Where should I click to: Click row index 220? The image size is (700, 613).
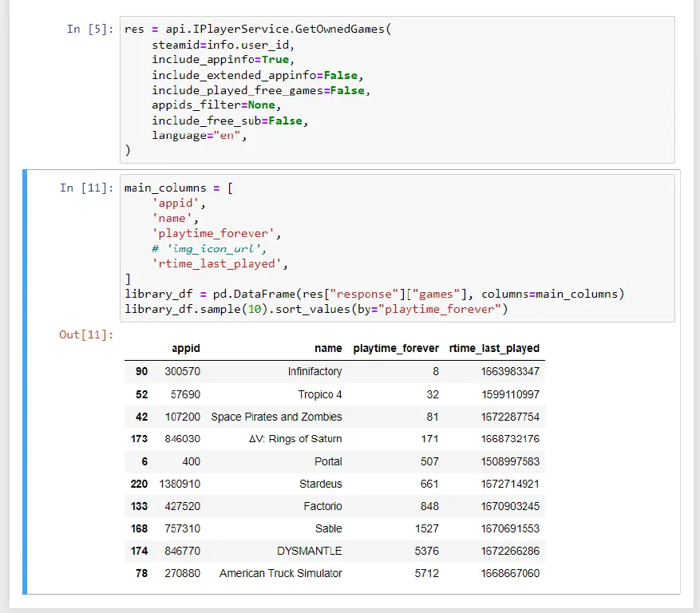click(139, 484)
